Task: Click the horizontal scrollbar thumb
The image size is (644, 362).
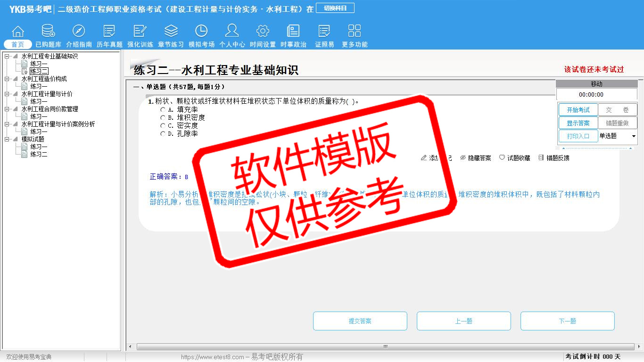Action: [385, 347]
